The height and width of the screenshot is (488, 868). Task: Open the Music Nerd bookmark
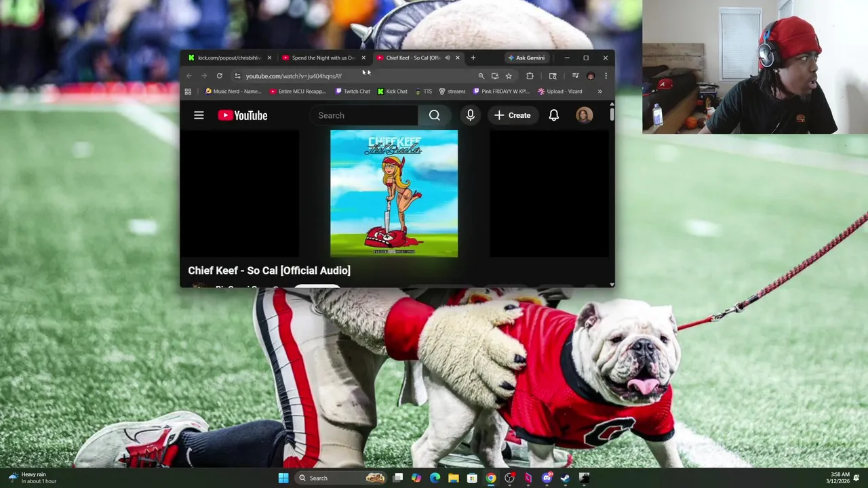click(x=233, y=91)
